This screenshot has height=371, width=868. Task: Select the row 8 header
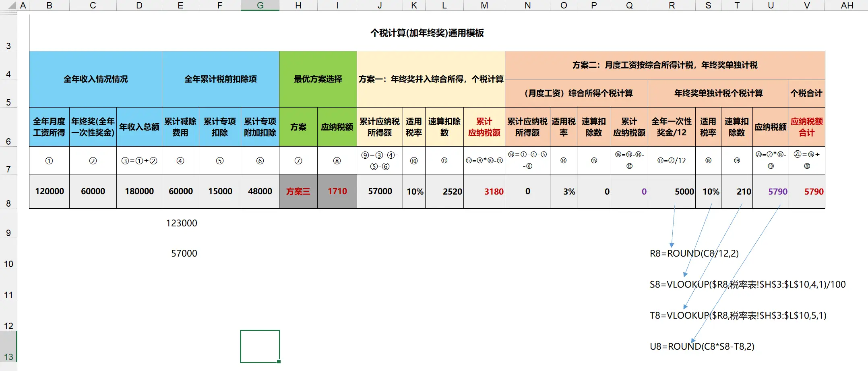coord(8,203)
